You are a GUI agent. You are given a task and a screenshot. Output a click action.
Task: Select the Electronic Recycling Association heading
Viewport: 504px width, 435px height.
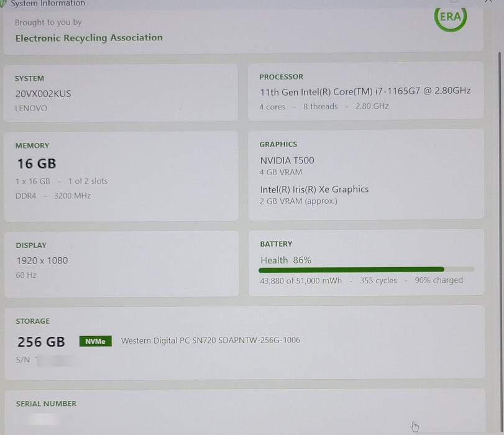tap(89, 38)
